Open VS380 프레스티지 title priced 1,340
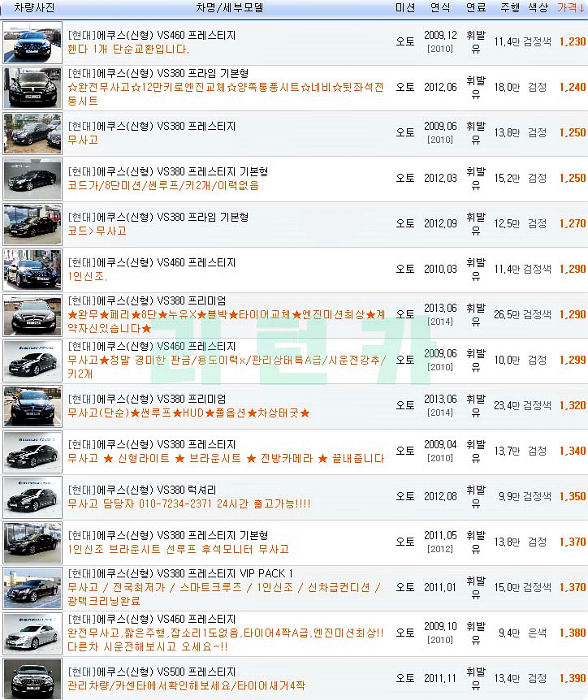The height and width of the screenshot is (700, 588). [x=152, y=445]
